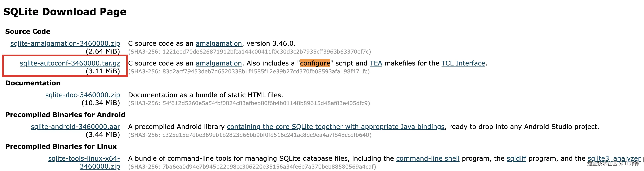Click the Precompiled Binaries for Android heading
The height and width of the screenshot is (171, 644).
coord(65,115)
